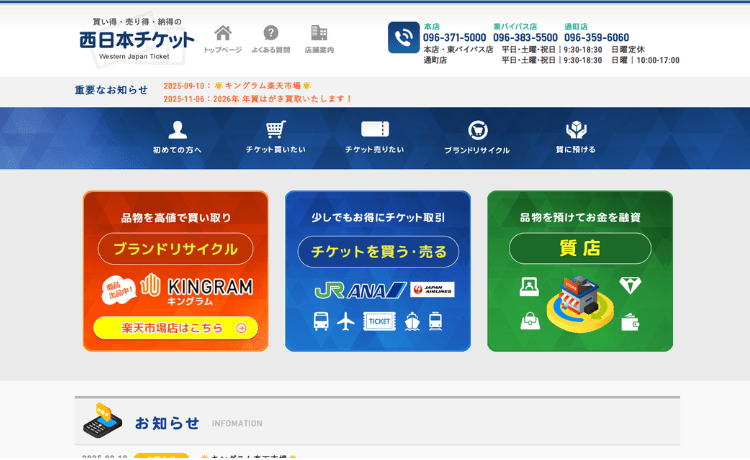Click the KINGRAM logo in orange card
The image size is (750, 460).
point(197,289)
